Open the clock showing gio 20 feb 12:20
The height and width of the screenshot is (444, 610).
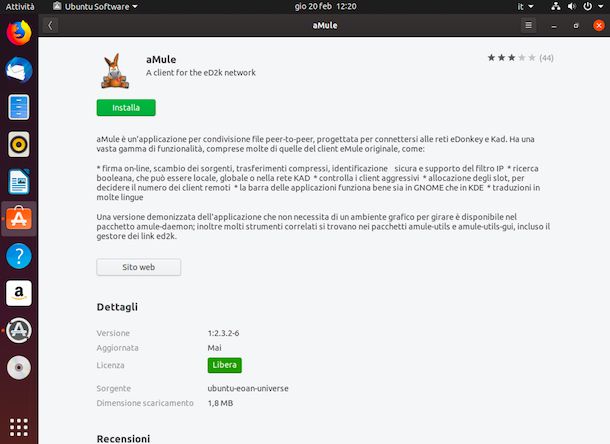pos(325,6)
